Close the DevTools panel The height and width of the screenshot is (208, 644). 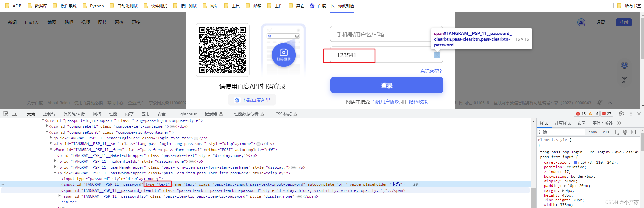point(639,114)
